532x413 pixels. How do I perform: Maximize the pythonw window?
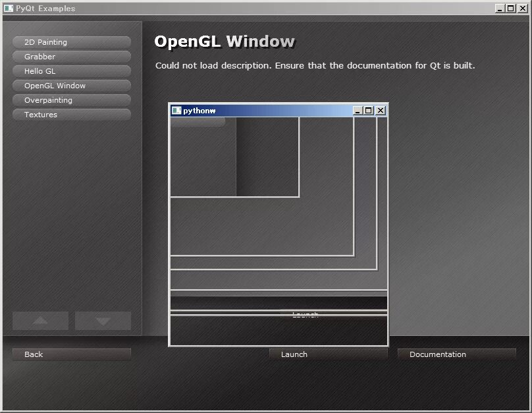(369, 111)
